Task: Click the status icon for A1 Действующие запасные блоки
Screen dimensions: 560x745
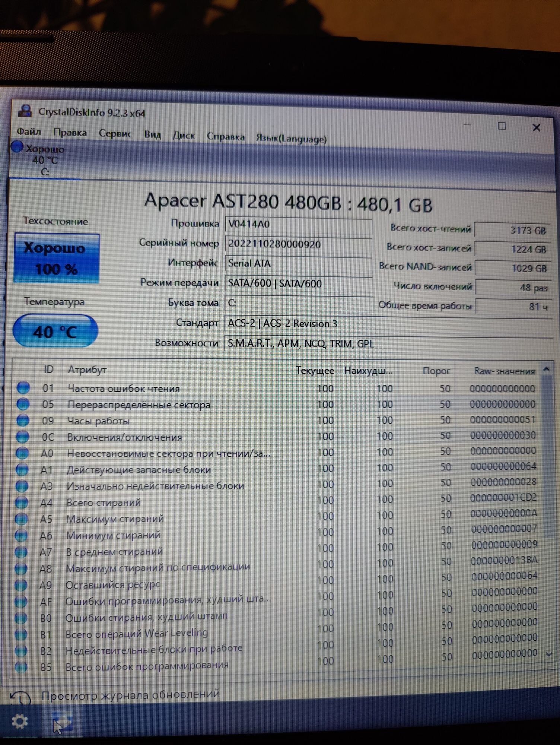Action: point(22,469)
